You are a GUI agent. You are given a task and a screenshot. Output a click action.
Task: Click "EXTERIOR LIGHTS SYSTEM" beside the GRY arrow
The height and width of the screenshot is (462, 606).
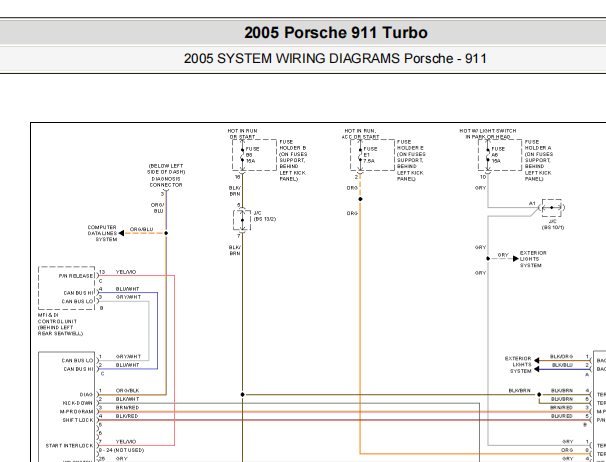tap(533, 259)
